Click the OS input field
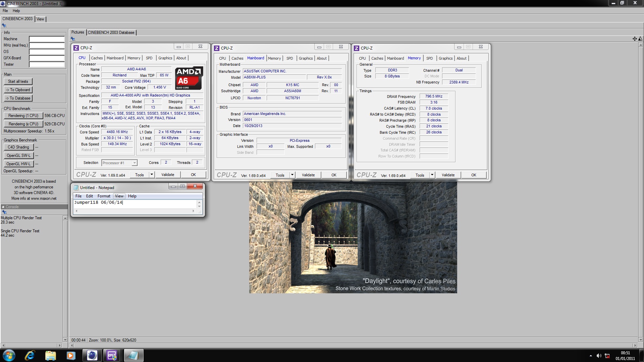The height and width of the screenshot is (362, 644). [x=47, y=52]
